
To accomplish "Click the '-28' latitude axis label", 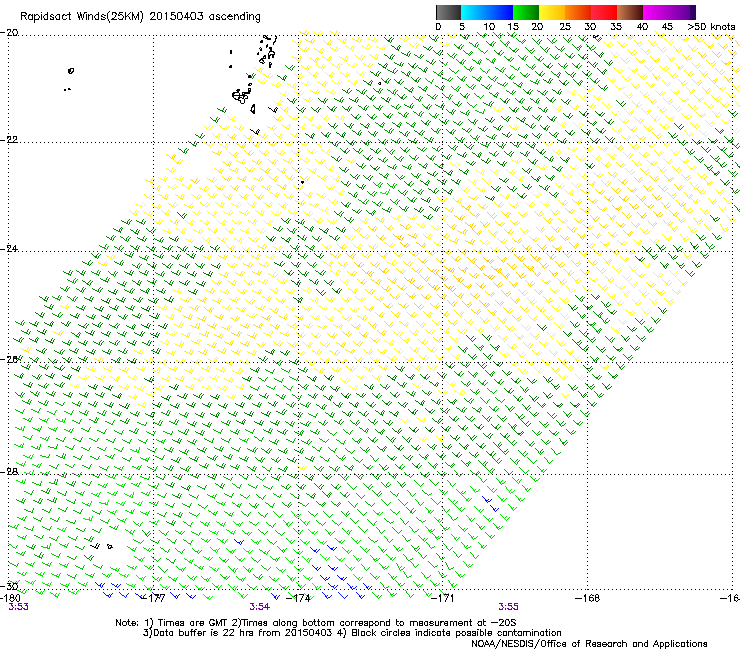I will pos(9,472).
